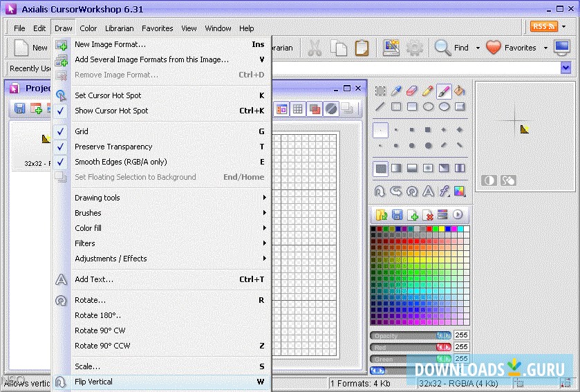Select the 32x32 cursor thumbnail in Project
The height and width of the screenshot is (392, 580).
(x=32, y=147)
